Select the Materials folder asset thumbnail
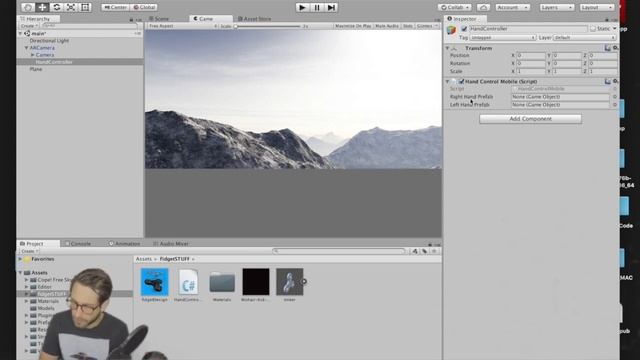Screen dimensions: 640x360 click(222, 282)
